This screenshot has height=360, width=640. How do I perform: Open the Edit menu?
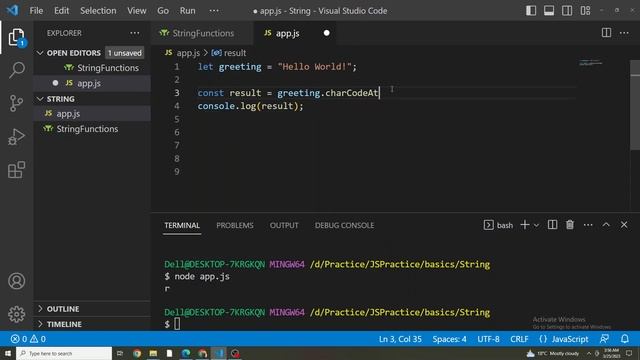pyautogui.click(x=62, y=11)
